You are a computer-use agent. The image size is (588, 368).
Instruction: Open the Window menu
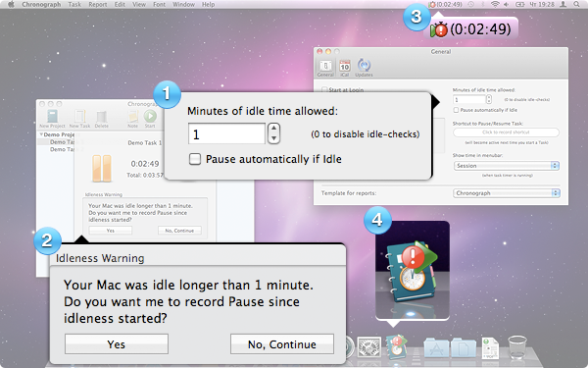(x=183, y=5)
